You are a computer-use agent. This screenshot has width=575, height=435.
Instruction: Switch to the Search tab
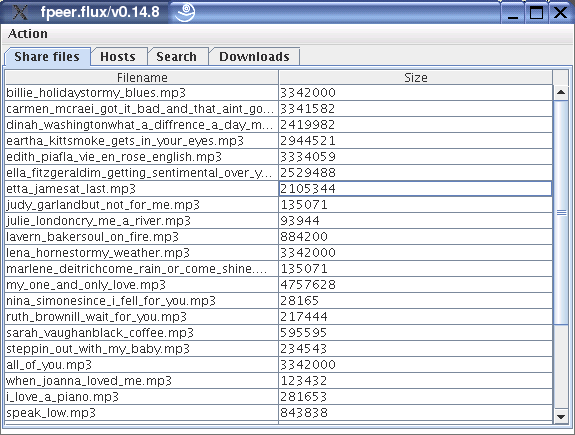(177, 56)
